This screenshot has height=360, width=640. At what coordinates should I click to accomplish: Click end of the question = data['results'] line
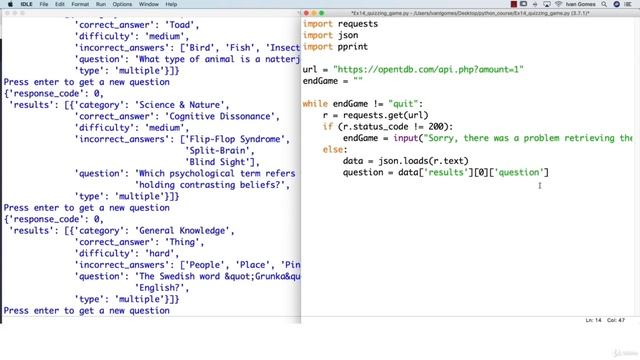[548, 172]
